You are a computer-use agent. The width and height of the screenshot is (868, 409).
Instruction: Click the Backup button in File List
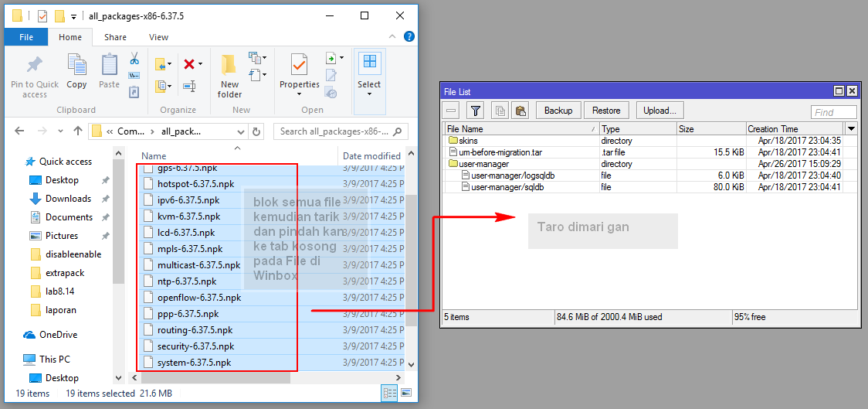(x=558, y=111)
